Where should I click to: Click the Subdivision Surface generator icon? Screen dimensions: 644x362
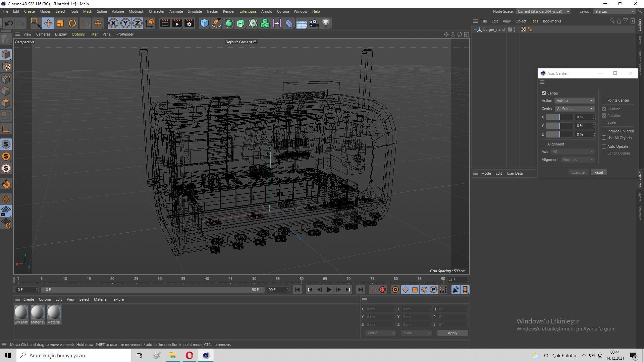pos(229,23)
